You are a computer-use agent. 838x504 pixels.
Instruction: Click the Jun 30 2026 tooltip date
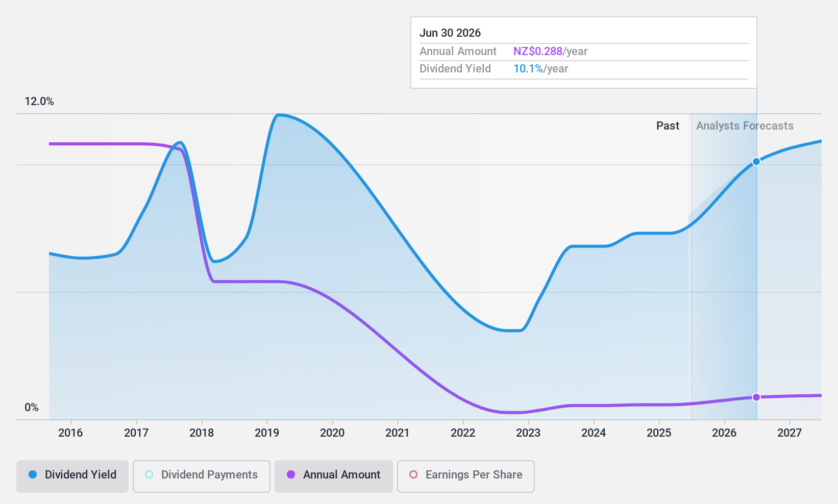pos(450,33)
